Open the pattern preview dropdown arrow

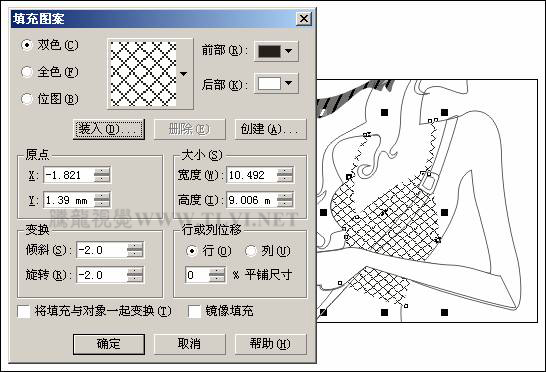pos(184,74)
